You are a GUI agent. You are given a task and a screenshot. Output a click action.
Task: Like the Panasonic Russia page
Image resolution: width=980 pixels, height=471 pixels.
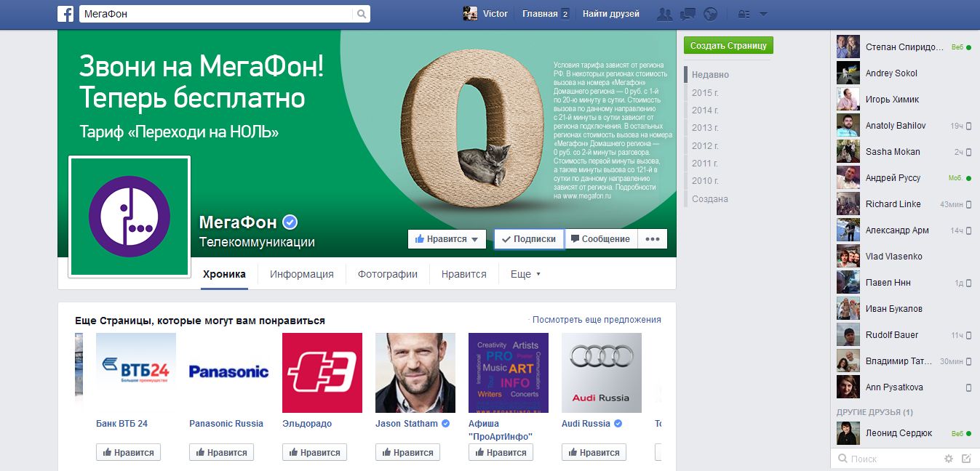(221, 452)
